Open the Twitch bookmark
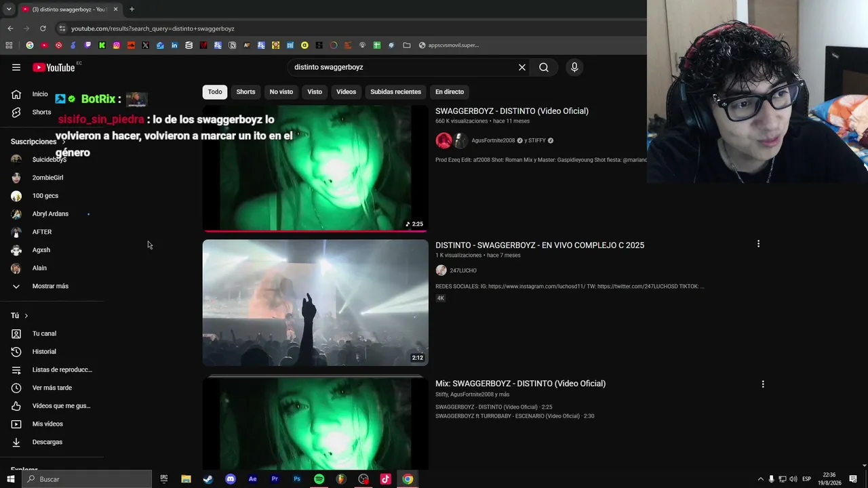The width and height of the screenshot is (868, 488). [x=87, y=45]
